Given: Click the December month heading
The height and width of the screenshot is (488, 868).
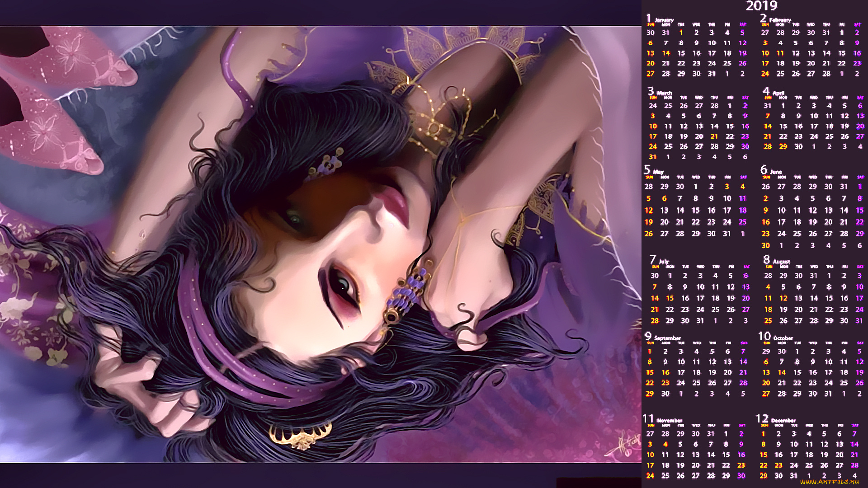Looking at the screenshot, I should [783, 420].
